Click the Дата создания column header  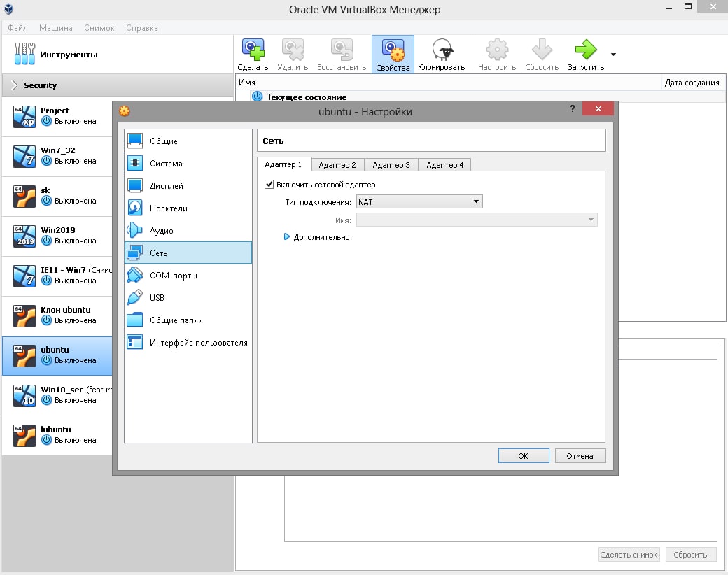click(692, 82)
